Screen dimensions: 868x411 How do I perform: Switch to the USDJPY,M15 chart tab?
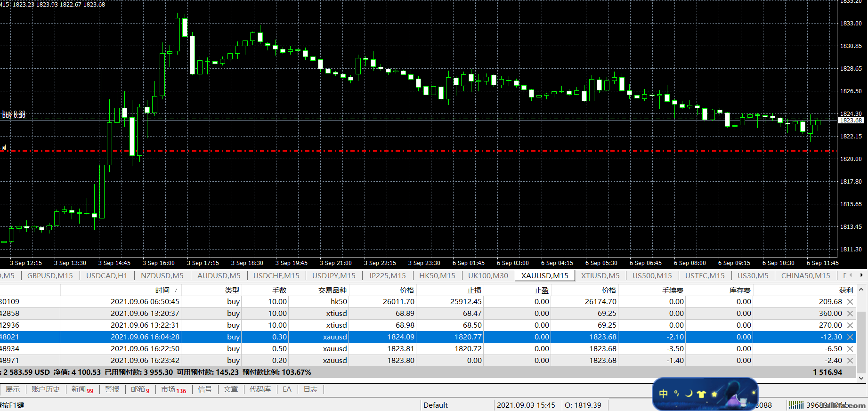click(334, 276)
